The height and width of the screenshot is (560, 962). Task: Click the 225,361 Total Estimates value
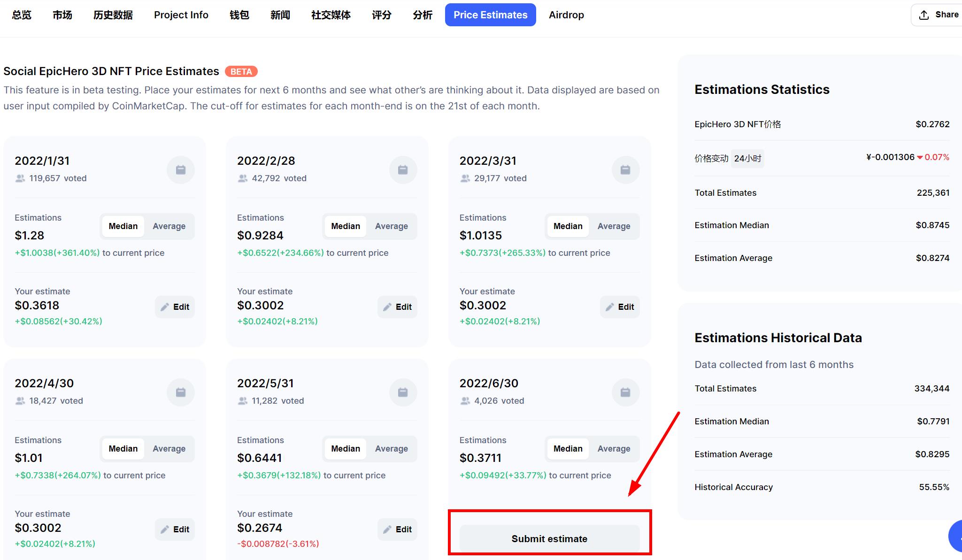pyautogui.click(x=933, y=193)
